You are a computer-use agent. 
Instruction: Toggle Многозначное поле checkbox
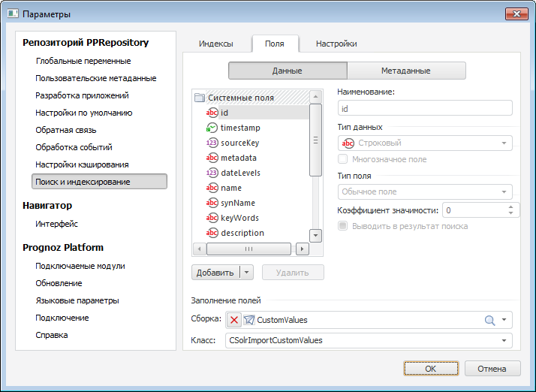343,159
